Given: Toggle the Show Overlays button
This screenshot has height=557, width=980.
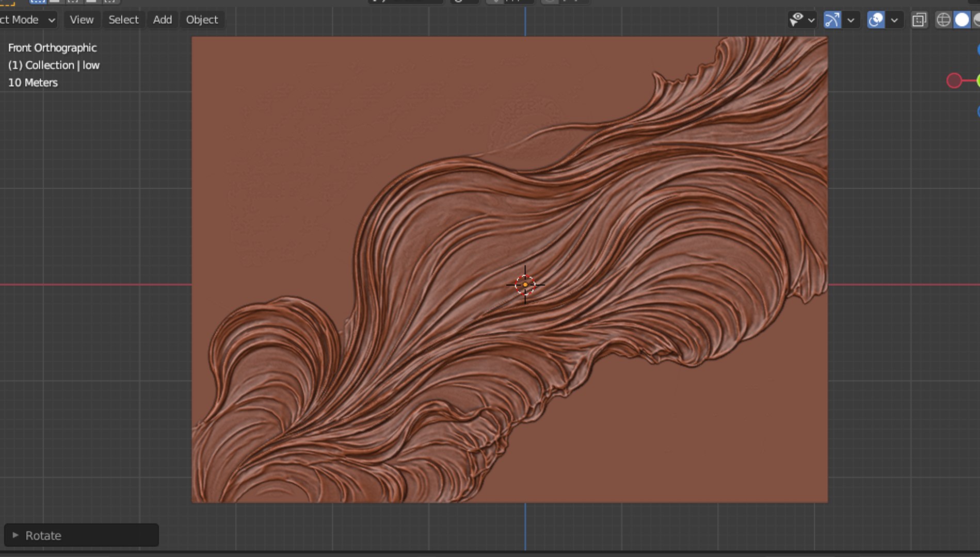Looking at the screenshot, I should pos(876,20).
